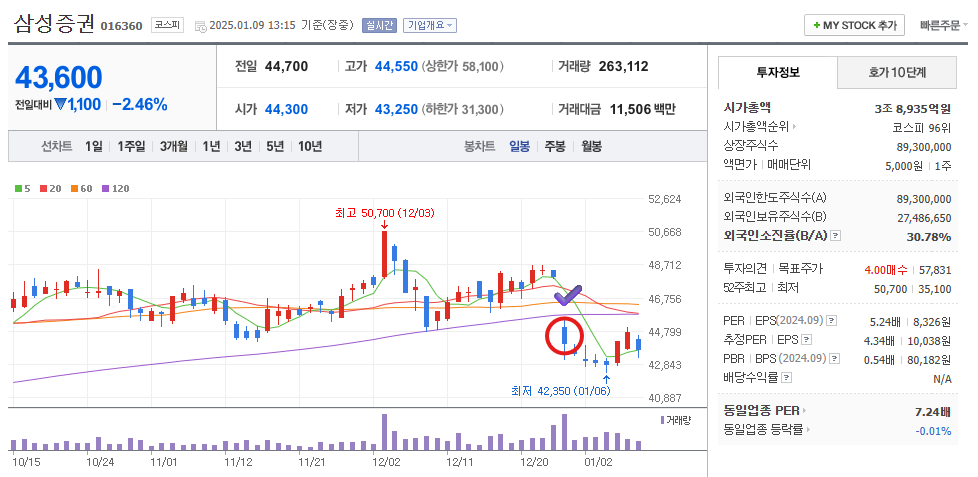The height and width of the screenshot is (477, 978).
Task: Select the 1년 line chart period
Action: (211, 147)
